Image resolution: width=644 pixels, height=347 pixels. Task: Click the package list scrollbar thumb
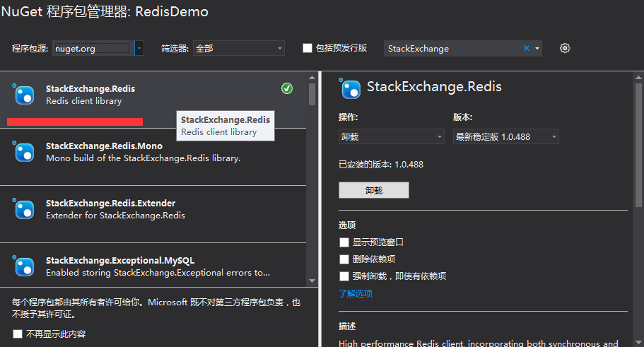pyautogui.click(x=312, y=95)
